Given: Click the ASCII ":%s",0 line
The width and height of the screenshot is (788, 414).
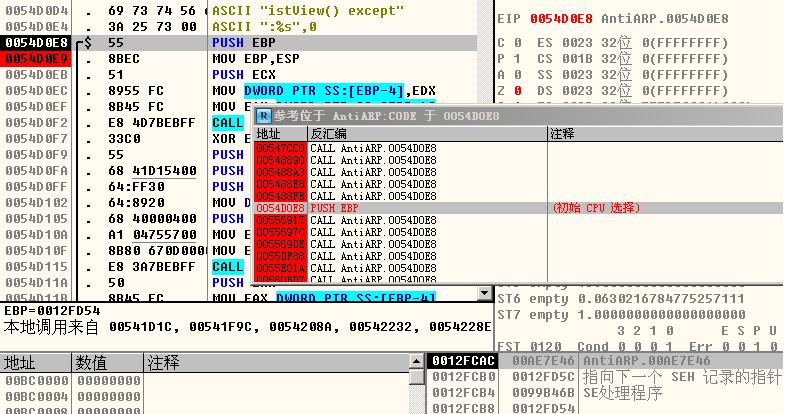Looking at the screenshot, I should 264,27.
